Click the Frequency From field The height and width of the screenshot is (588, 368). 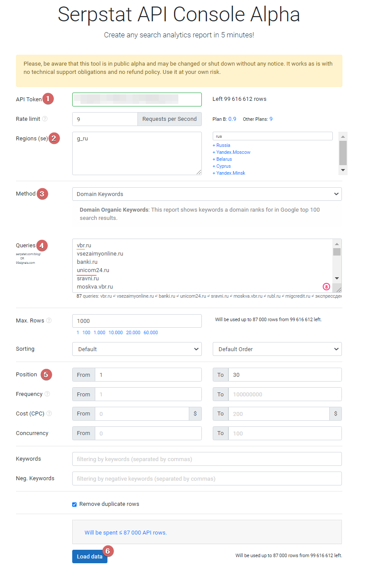(148, 394)
